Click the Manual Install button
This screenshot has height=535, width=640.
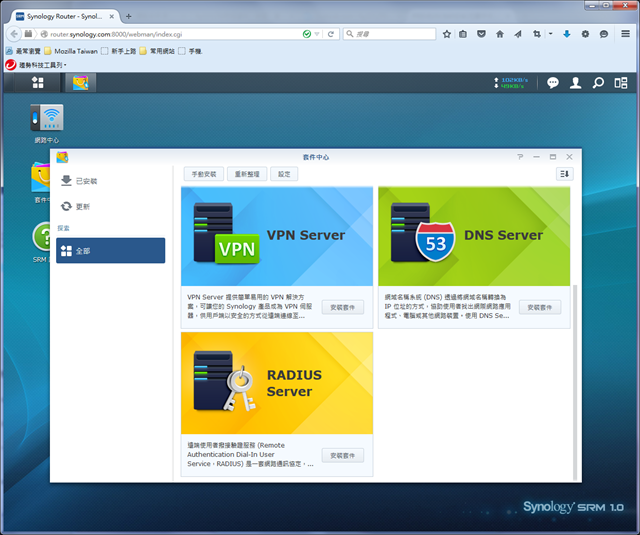click(204, 174)
